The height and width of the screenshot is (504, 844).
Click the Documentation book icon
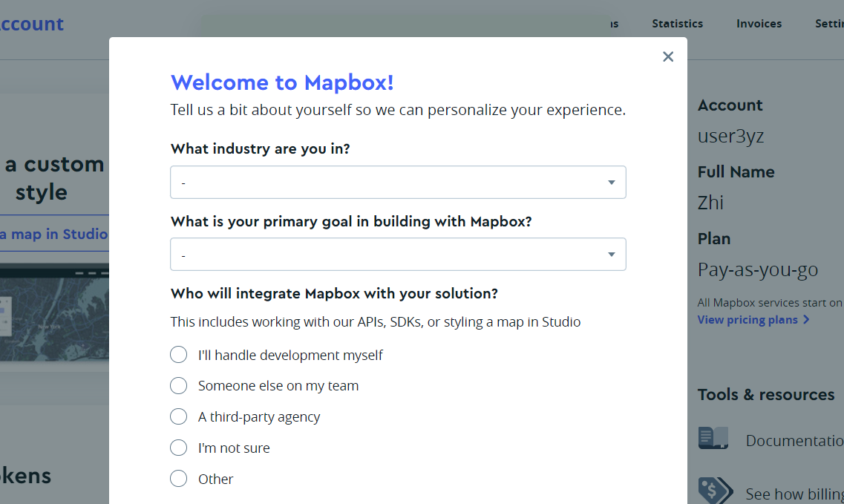coord(713,438)
